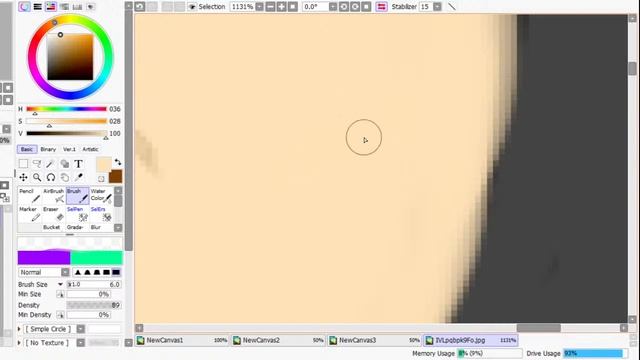This screenshot has height=360, width=640.
Task: Switch to the Binary tool tab
Action: click(x=48, y=149)
